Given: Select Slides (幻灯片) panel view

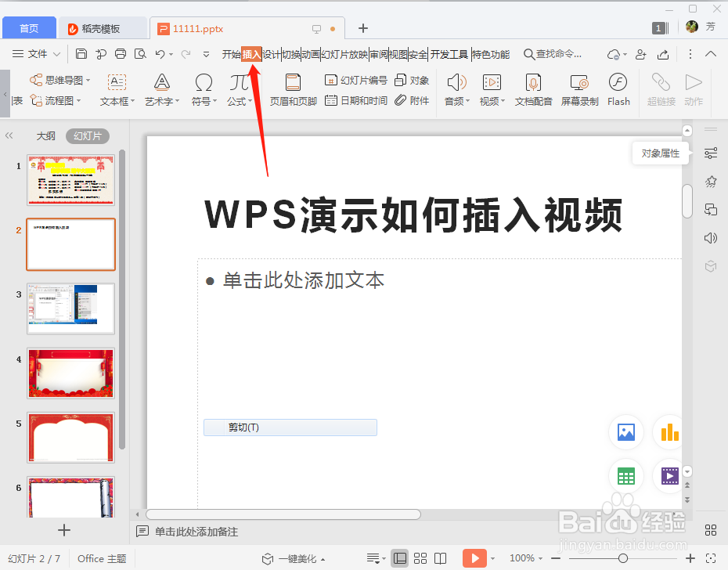Looking at the screenshot, I should coord(88,135).
